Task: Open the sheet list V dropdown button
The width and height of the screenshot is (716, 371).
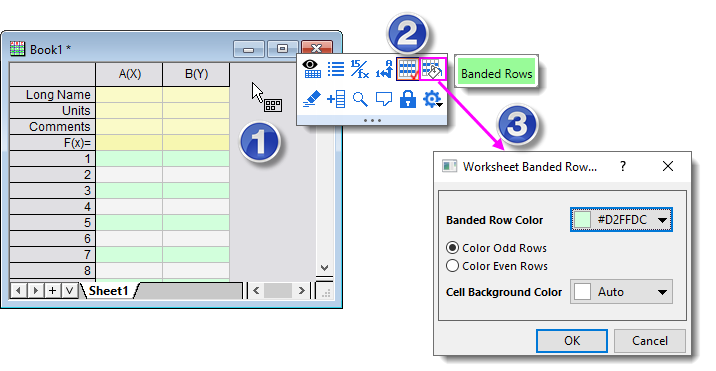Action: (69, 291)
